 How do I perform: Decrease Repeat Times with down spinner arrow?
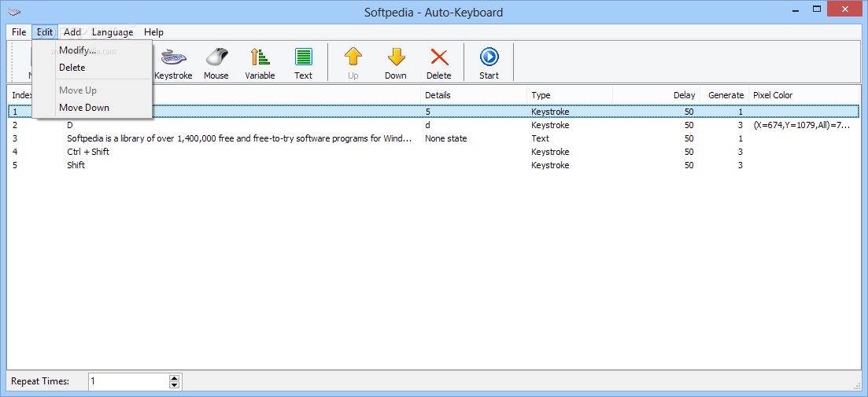click(x=175, y=384)
